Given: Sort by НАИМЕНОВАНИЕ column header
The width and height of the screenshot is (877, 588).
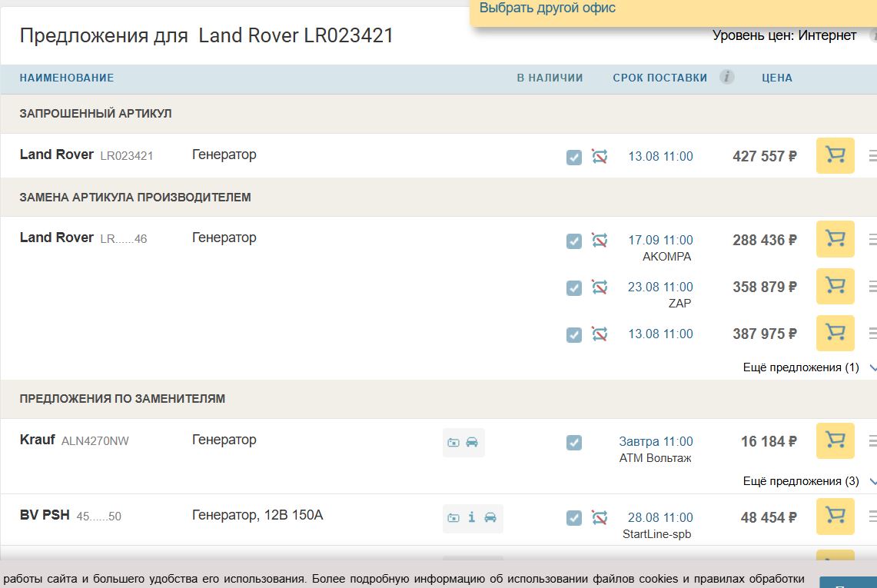Looking at the screenshot, I should [x=67, y=78].
